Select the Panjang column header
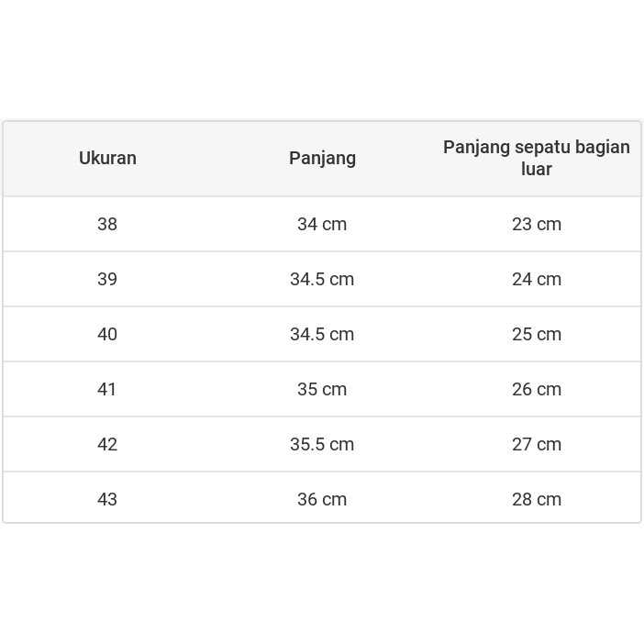The width and height of the screenshot is (644, 644). coord(322,158)
